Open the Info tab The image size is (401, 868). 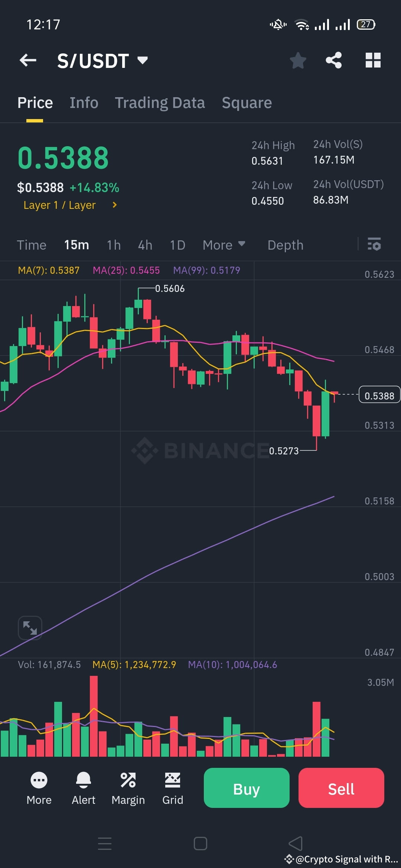pyautogui.click(x=84, y=102)
